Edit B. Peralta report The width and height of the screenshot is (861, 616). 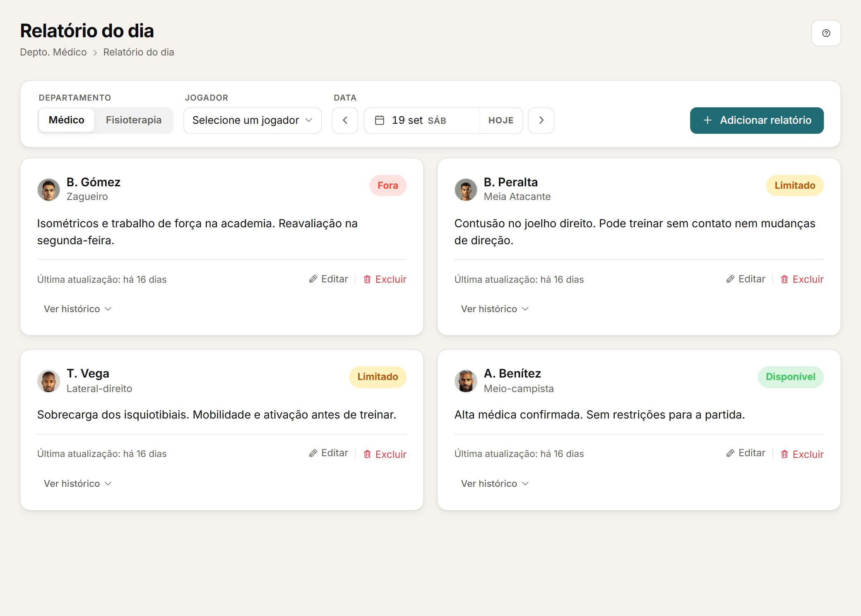point(746,279)
